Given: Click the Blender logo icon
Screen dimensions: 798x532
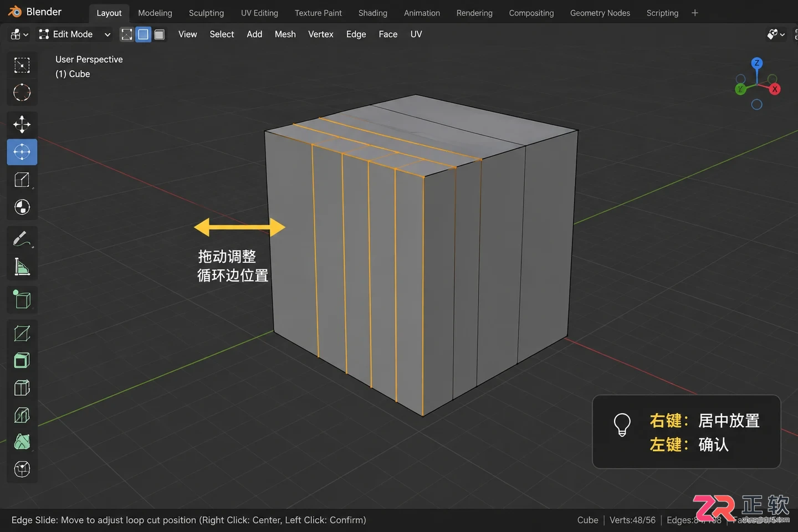Looking at the screenshot, I should (15, 12).
